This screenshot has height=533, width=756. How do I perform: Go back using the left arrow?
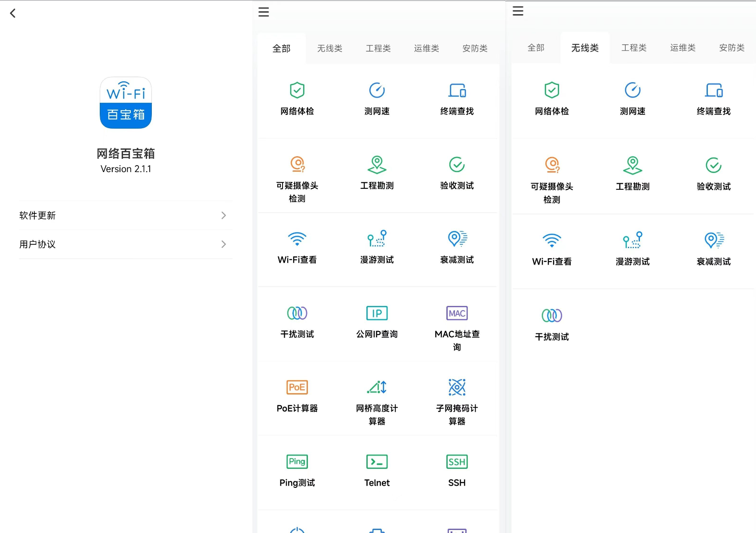point(13,13)
